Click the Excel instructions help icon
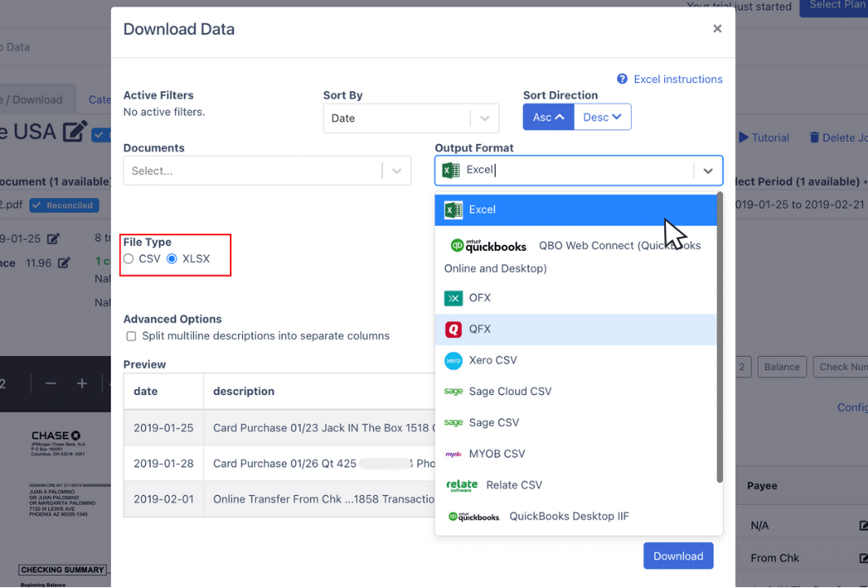The height and width of the screenshot is (588, 868). 622,79
